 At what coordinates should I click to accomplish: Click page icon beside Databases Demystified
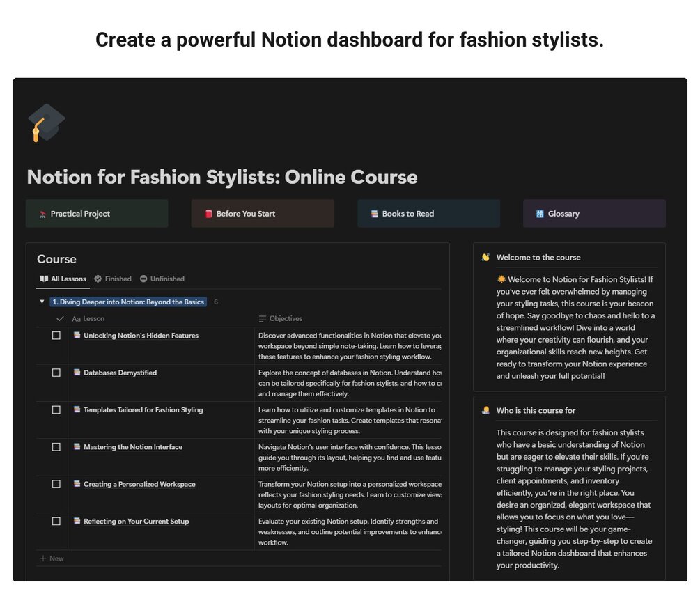click(x=77, y=372)
